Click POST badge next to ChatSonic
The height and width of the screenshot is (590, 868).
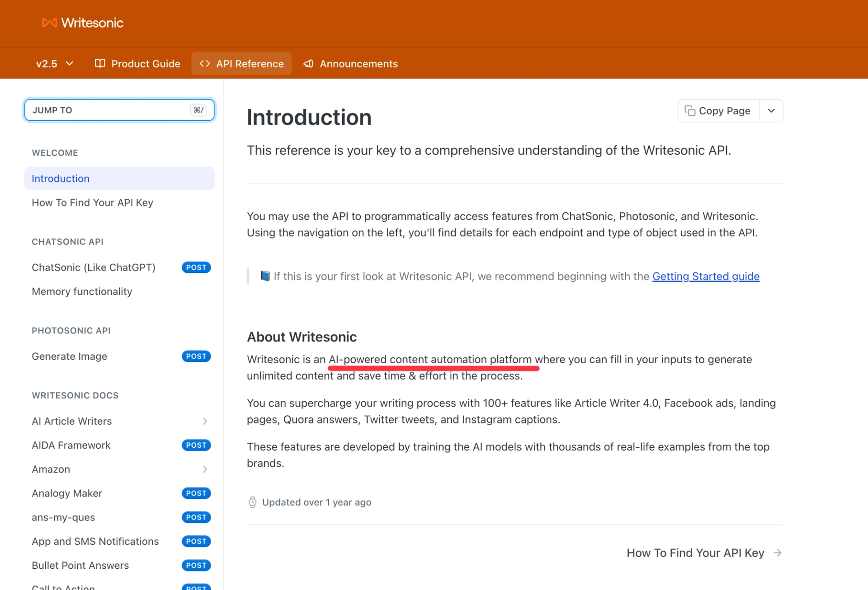tap(196, 267)
